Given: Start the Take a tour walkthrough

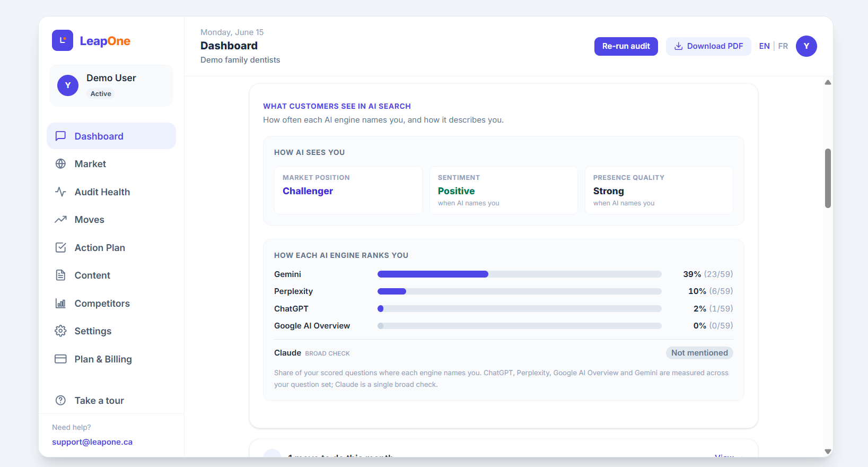Looking at the screenshot, I should 111,400.
